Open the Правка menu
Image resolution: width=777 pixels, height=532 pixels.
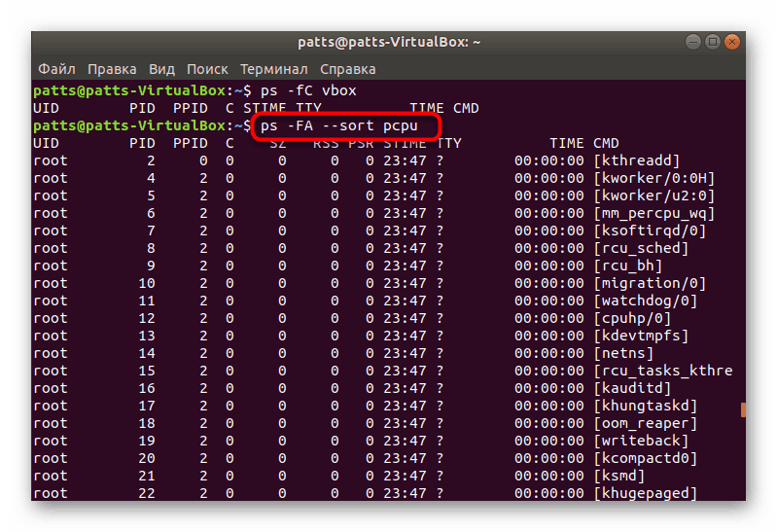pos(112,69)
